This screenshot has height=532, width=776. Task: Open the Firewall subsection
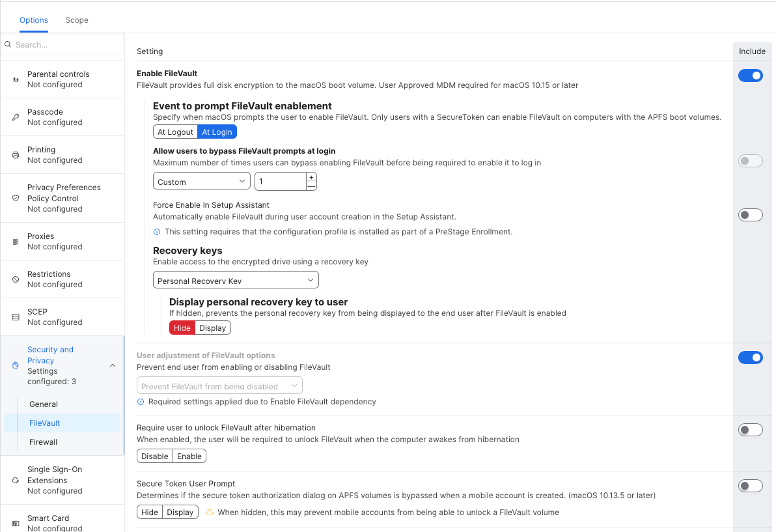click(44, 442)
